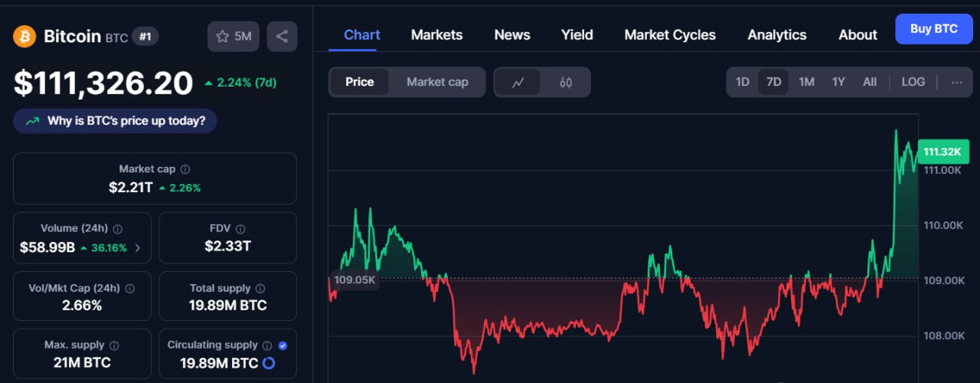
Task: Enable LOG scale on chart
Action: [x=913, y=82]
